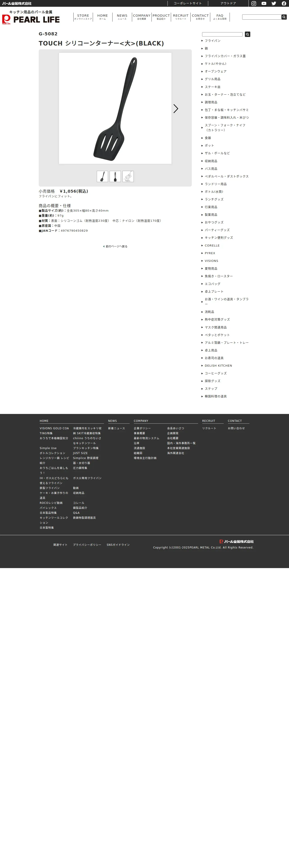289x868 pixels.
Task: Open footer 企業ポリシー link
Action: pyautogui.click(x=142, y=428)
